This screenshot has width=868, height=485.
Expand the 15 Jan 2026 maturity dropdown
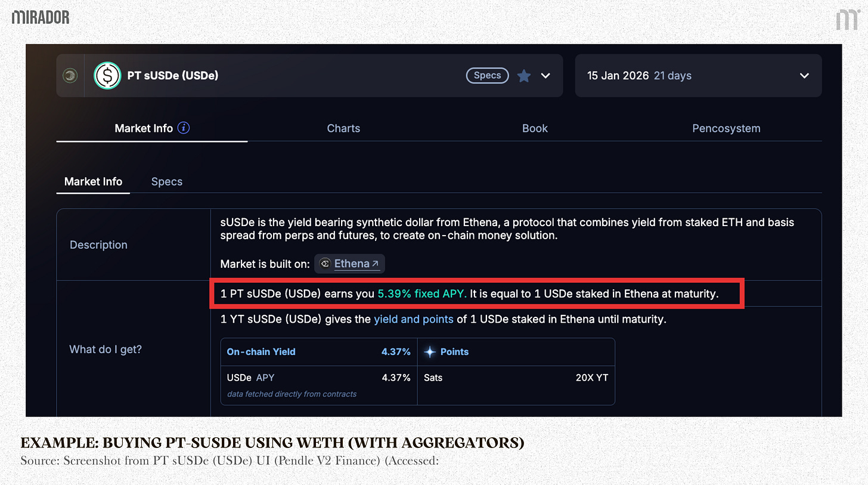[x=804, y=76]
